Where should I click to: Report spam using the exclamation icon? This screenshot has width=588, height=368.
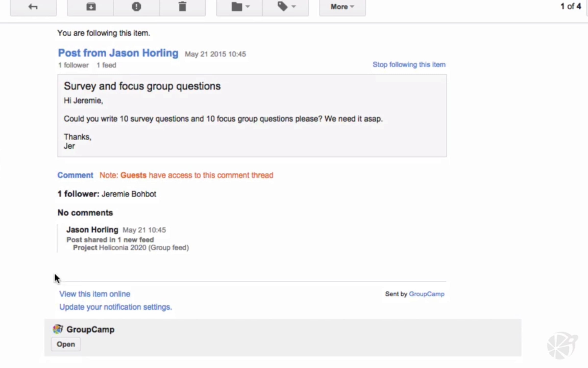pyautogui.click(x=136, y=7)
